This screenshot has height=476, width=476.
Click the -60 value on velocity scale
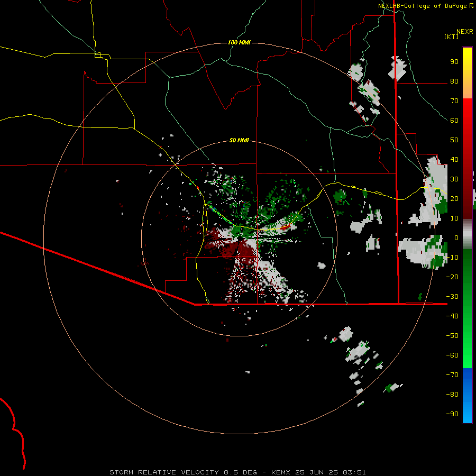[452, 355]
